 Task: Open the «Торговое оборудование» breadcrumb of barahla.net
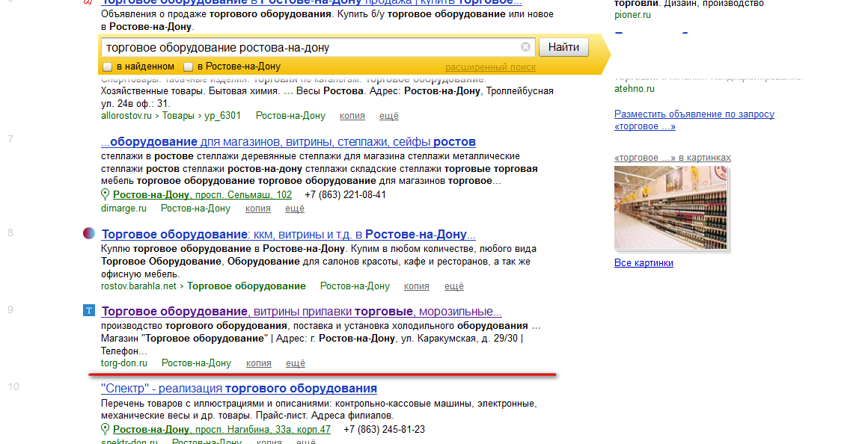coord(246,286)
